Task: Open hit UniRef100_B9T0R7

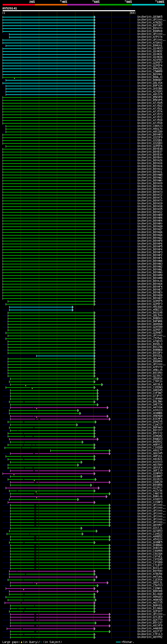Action: point(150,25)
